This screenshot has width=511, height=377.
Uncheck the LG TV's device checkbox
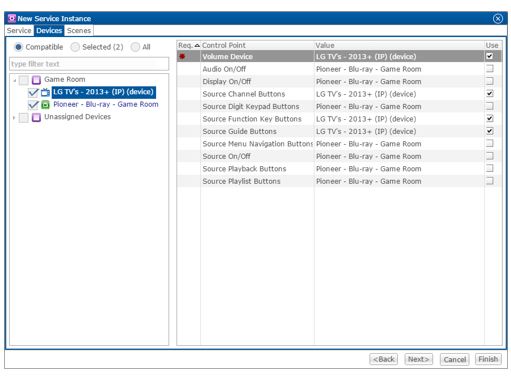click(x=33, y=92)
